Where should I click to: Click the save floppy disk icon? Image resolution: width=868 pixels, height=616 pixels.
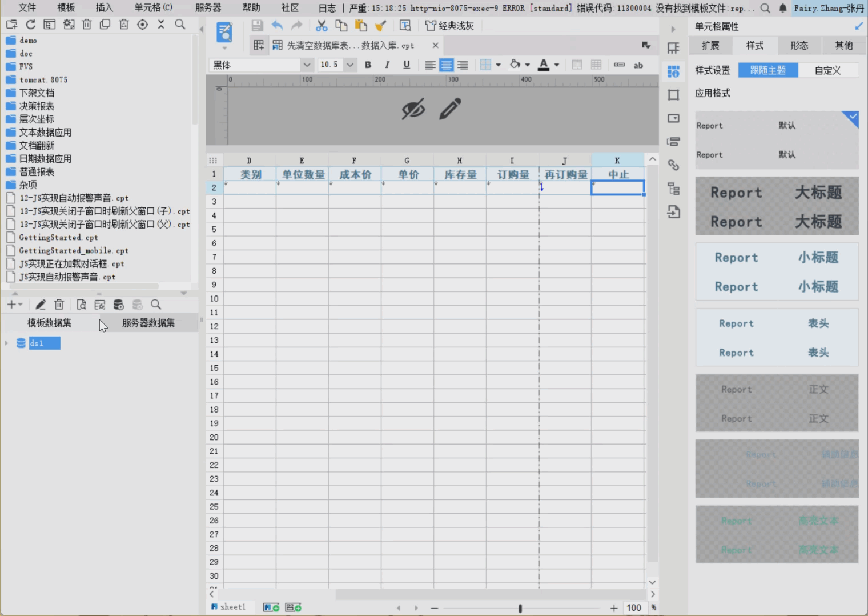click(258, 26)
